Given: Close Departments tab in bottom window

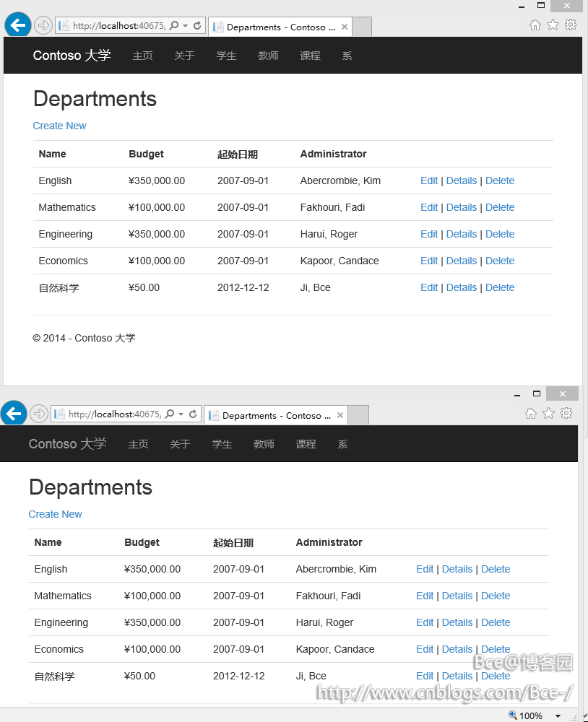Looking at the screenshot, I should pos(340,415).
